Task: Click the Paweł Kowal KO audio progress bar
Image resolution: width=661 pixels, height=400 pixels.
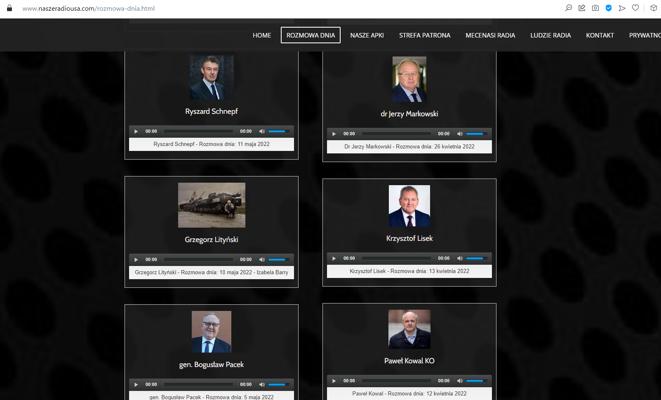Action: 396,381
